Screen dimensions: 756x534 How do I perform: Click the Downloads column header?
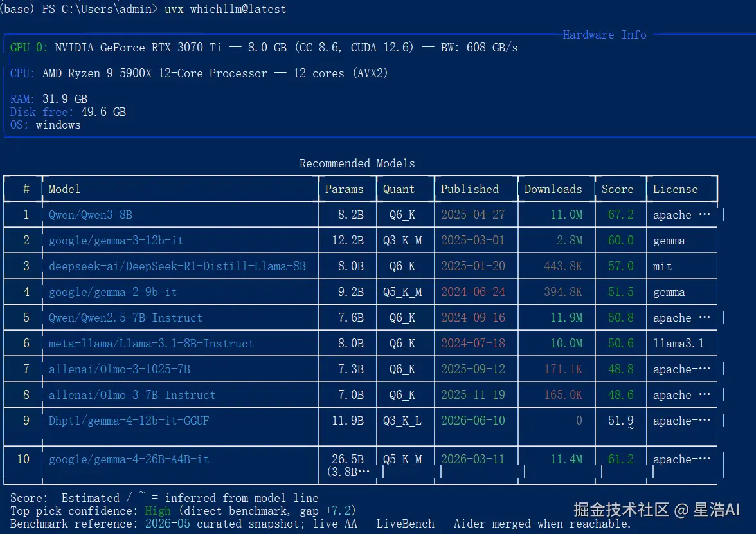coord(553,189)
